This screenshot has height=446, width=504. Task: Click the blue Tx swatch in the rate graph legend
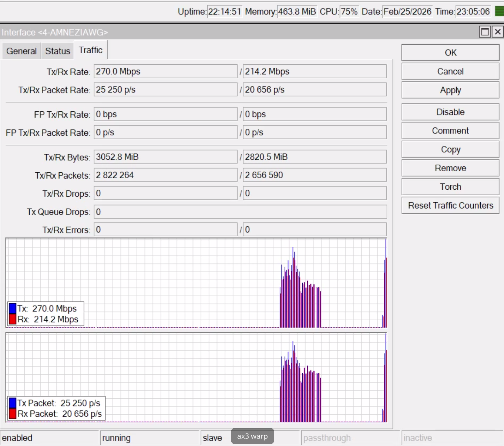(13, 308)
